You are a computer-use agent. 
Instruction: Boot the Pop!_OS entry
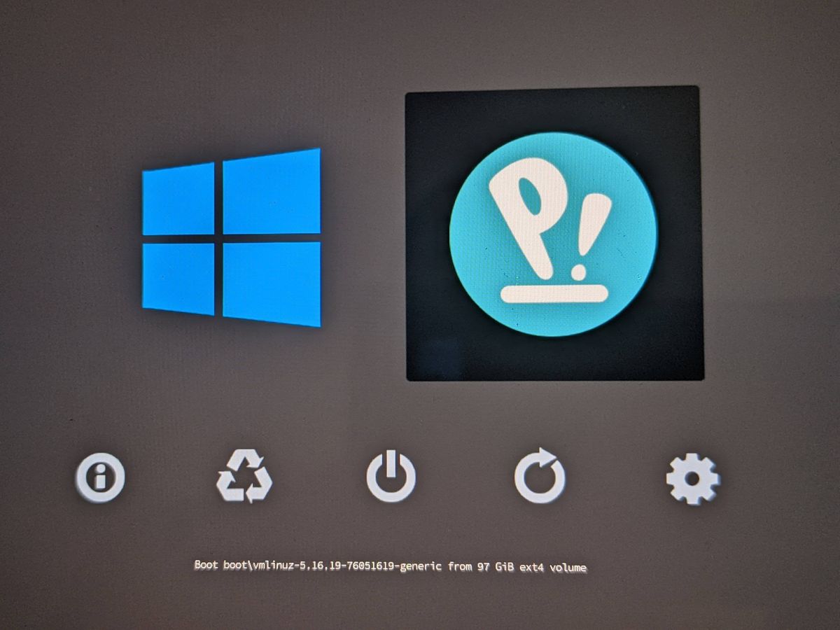(553, 234)
